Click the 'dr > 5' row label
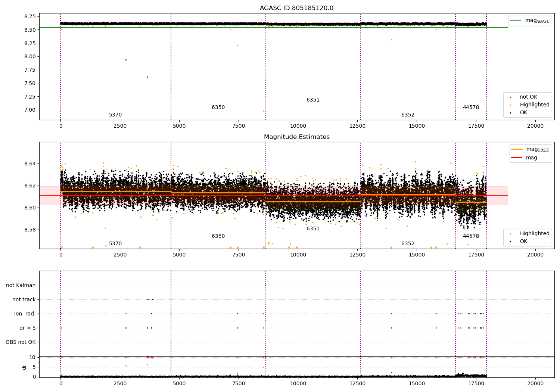The height and width of the screenshot is (392, 560). pos(28,328)
